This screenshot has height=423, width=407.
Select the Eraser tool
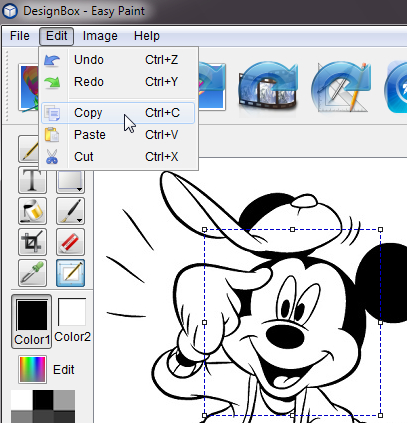coord(70,242)
